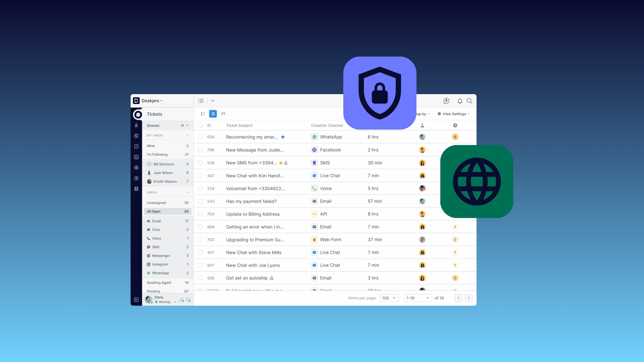Open the items per page dropdown
Viewport: 644px width, 362px height.
pos(389,298)
